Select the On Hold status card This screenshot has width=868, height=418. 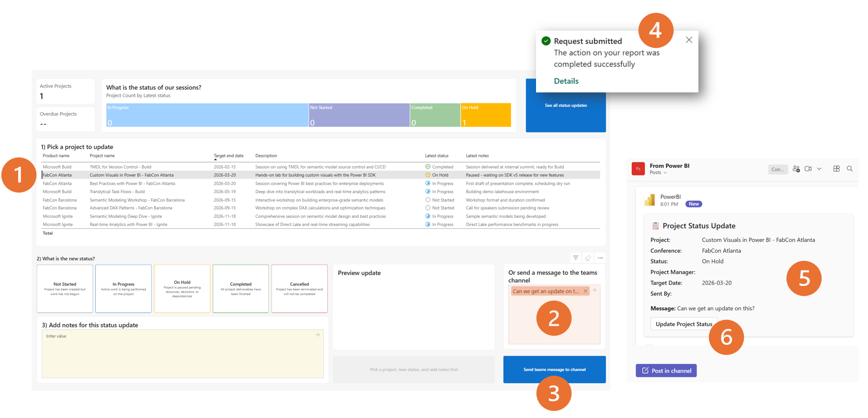[182, 289]
